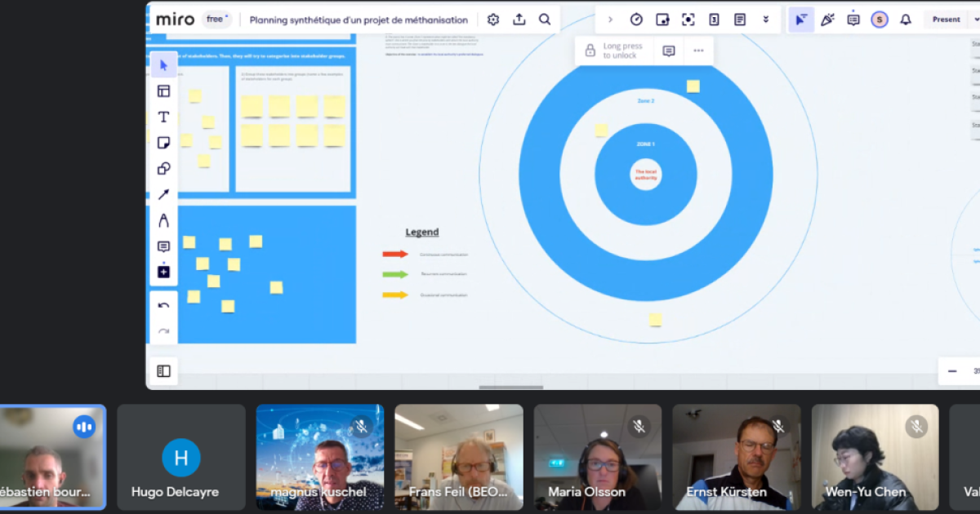
Task: Click the Zone 2 label
Action: [646, 101]
